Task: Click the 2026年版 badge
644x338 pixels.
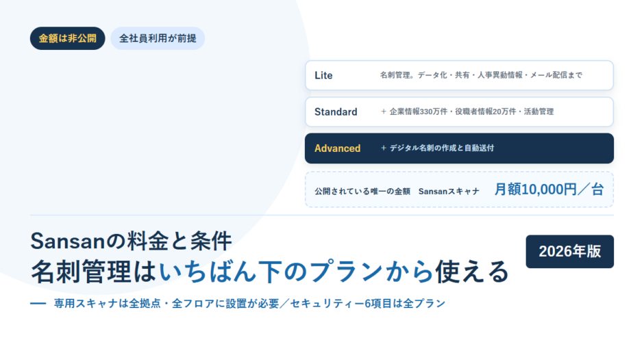Action: pyautogui.click(x=569, y=252)
